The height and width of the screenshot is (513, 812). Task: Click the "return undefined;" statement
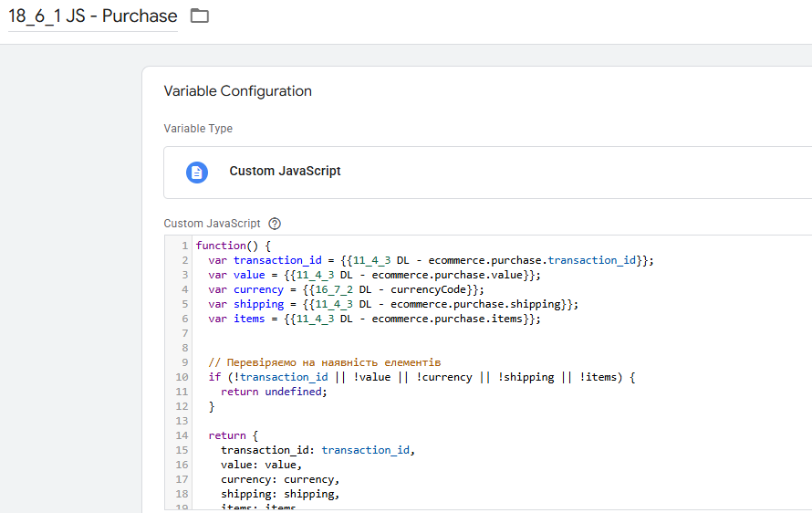274,392
